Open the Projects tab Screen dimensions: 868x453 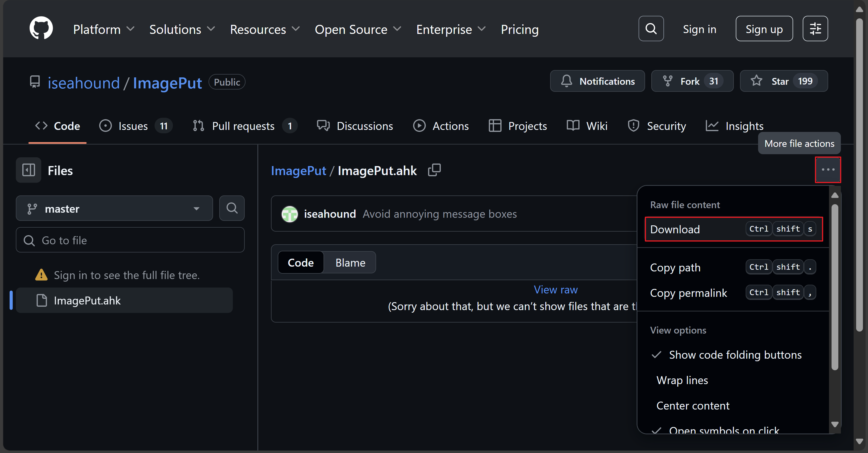click(518, 126)
